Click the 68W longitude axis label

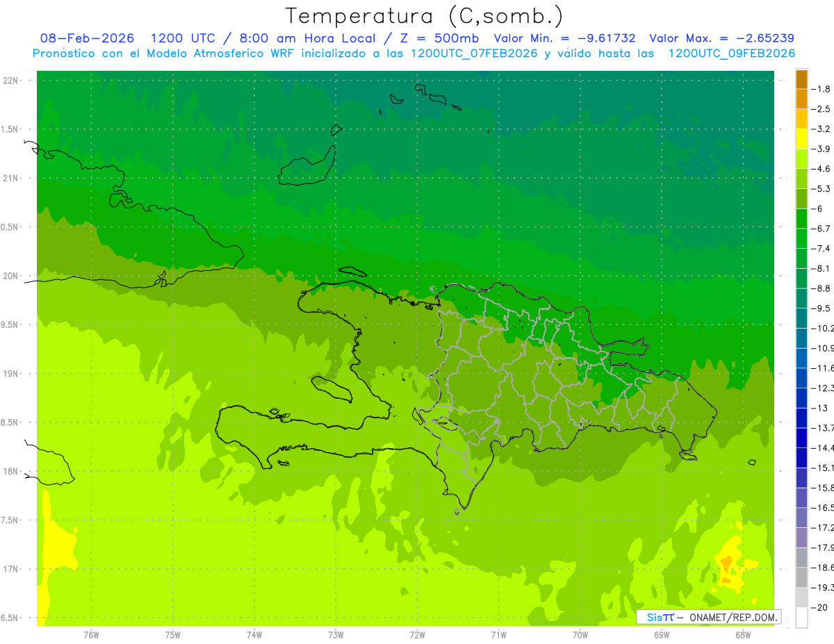click(x=742, y=634)
